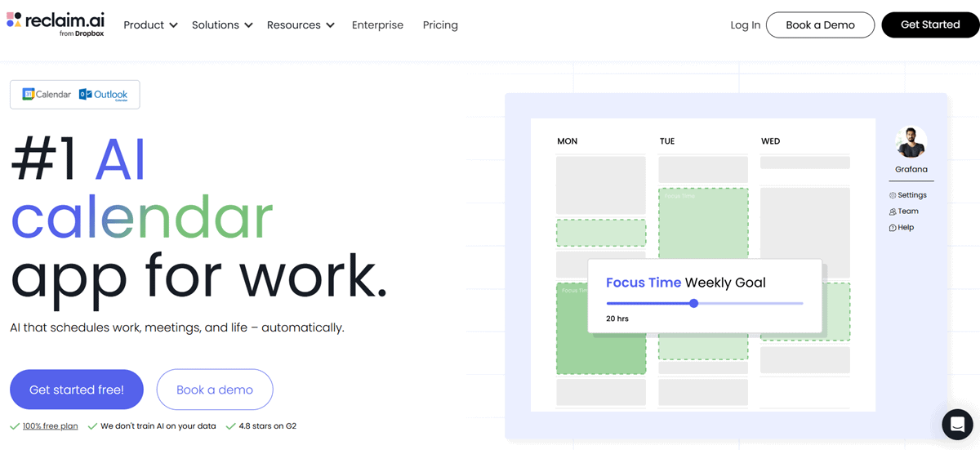Click the tall Focus Time block on Tuesday
This screenshot has height=450, width=980.
pos(703,224)
